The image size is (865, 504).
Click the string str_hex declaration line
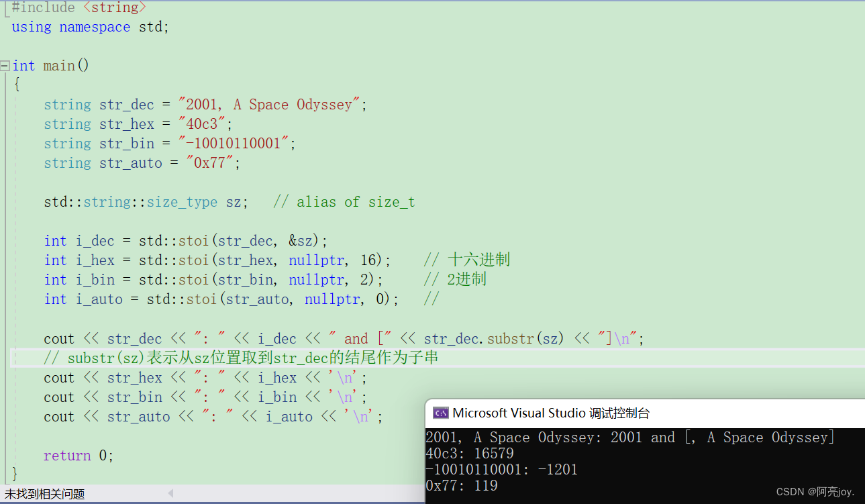tap(138, 124)
